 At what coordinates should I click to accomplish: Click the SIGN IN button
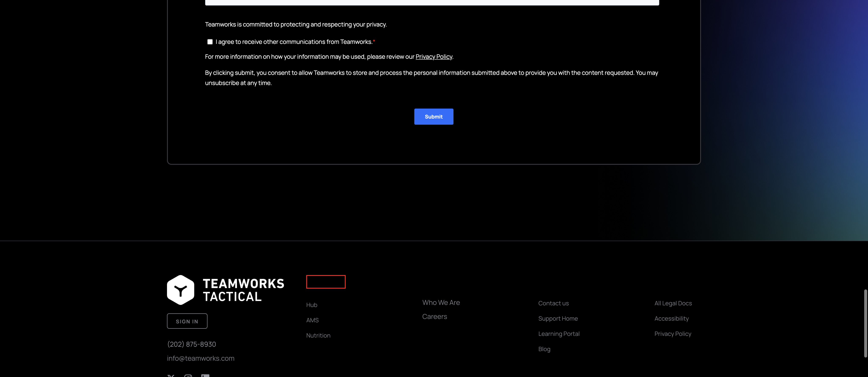[187, 321]
